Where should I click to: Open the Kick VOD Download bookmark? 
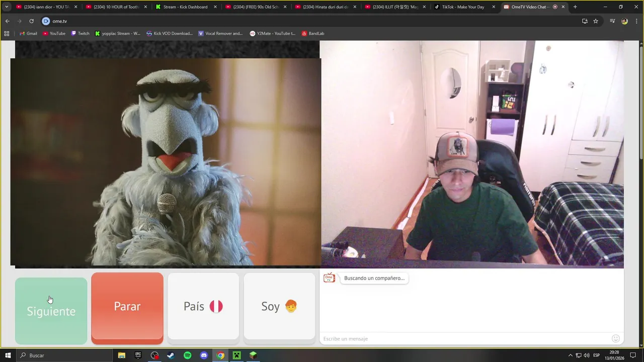170,34
